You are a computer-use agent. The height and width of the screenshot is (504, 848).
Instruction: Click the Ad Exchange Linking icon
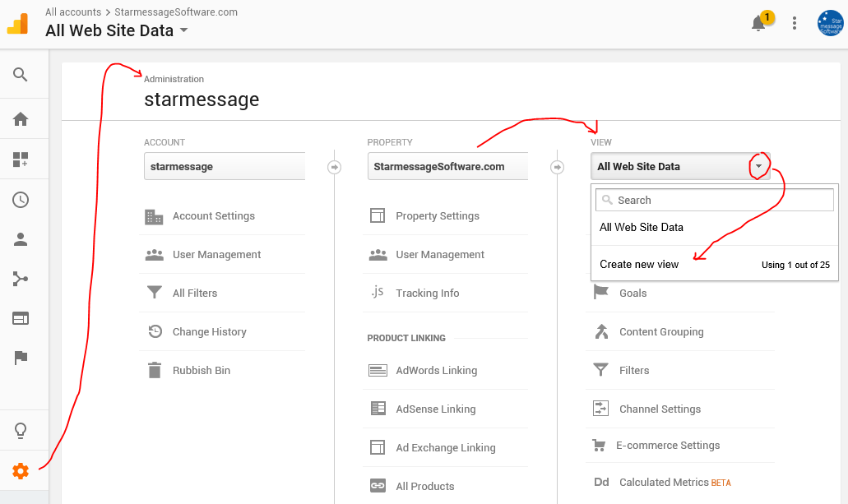(x=378, y=447)
